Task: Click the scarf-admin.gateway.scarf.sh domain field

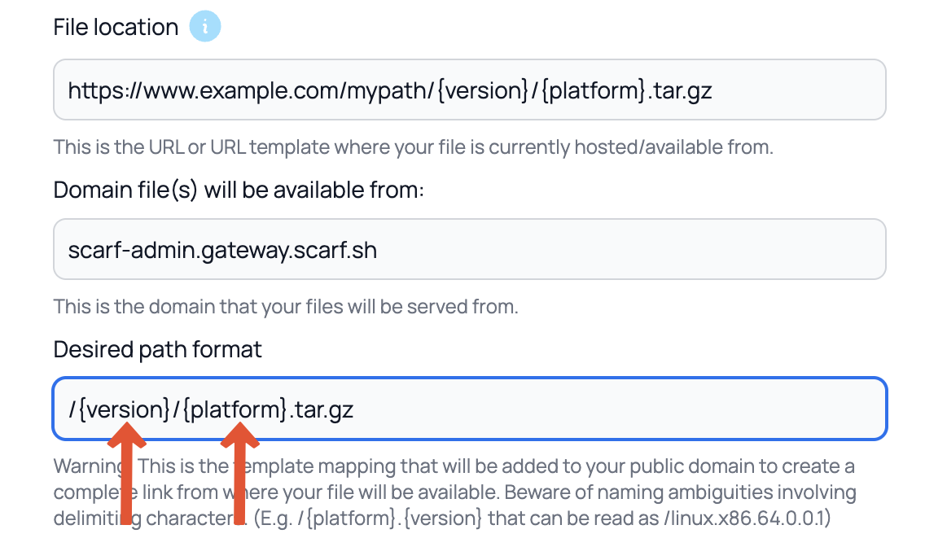Action: 469,249
